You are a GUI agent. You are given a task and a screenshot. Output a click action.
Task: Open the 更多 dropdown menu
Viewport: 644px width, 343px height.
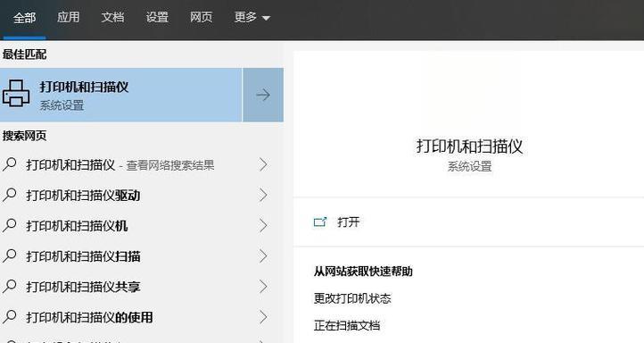coord(252,17)
